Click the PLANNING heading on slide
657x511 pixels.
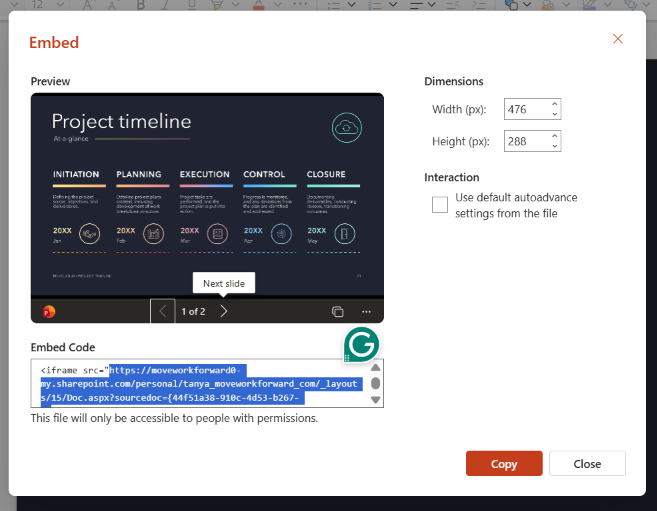[139, 174]
